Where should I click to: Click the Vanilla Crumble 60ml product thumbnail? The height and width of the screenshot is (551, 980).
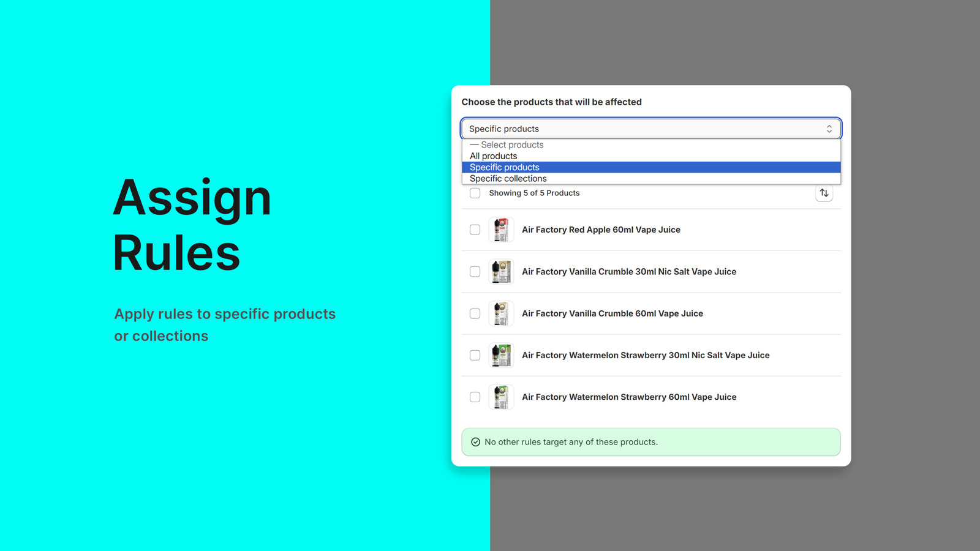(x=501, y=313)
